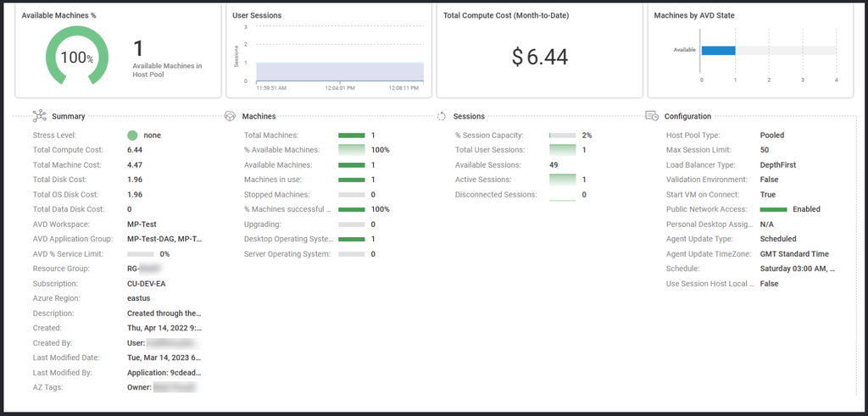The image size is (868, 416).
Task: Click the Desktop Operating System green bar
Action: point(352,239)
